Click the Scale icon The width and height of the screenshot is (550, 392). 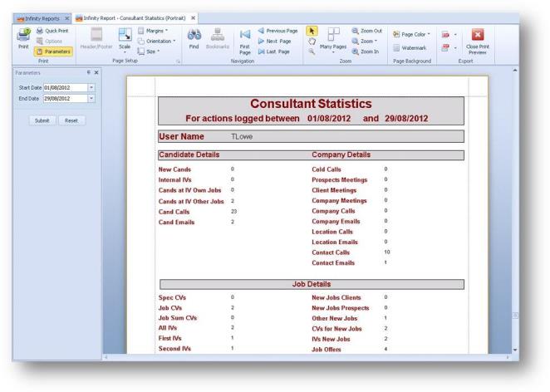pos(125,38)
